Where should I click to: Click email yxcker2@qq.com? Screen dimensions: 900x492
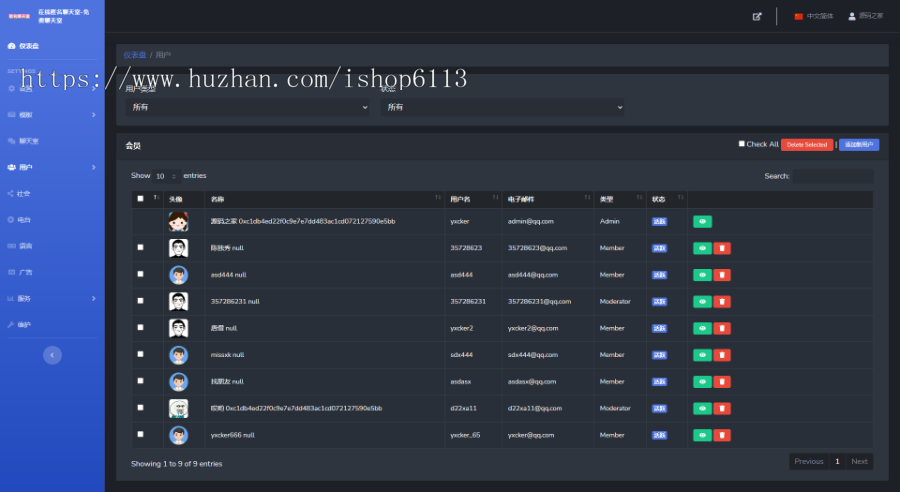(533, 328)
